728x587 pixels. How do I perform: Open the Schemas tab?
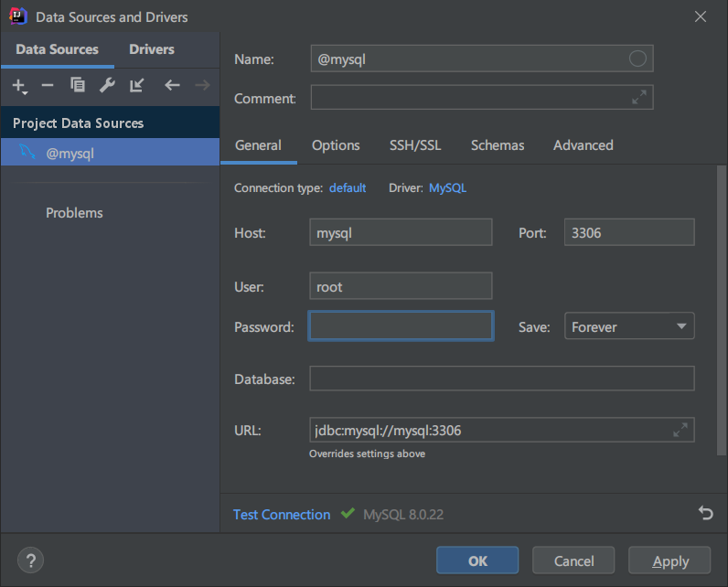(498, 145)
